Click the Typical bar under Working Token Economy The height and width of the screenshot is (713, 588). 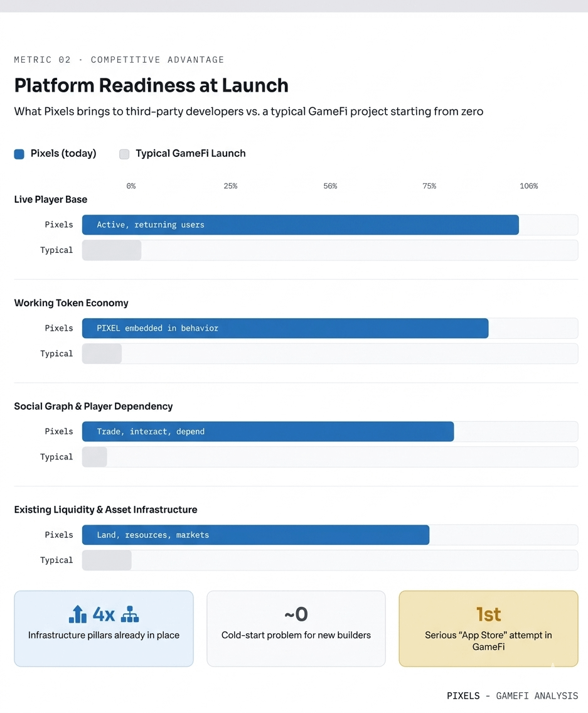102,354
